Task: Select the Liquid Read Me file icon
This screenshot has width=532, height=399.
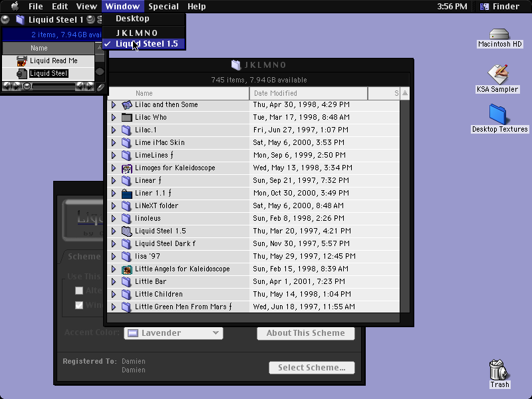Action: (22, 61)
